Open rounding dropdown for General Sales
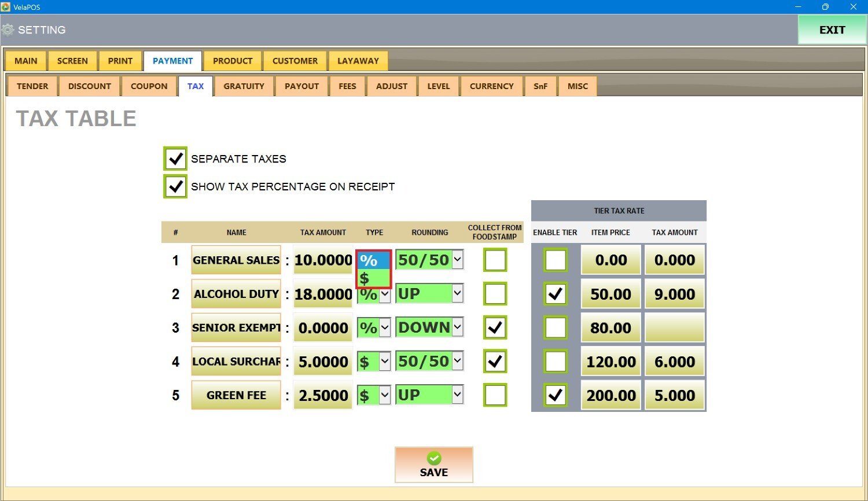 click(457, 260)
